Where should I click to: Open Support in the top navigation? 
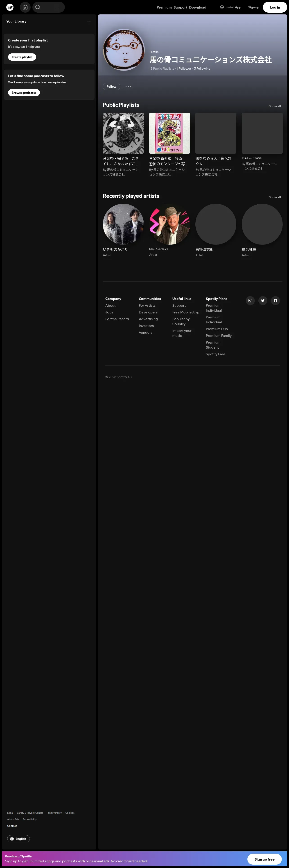tap(180, 7)
